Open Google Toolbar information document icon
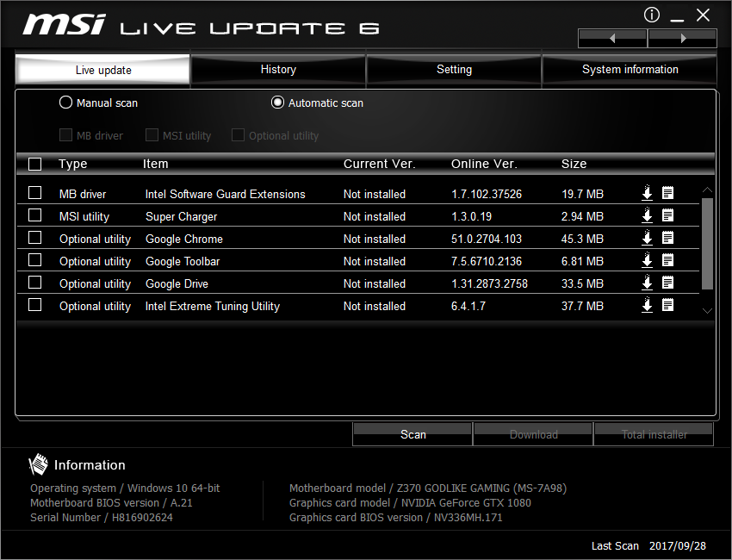This screenshot has width=732, height=560. [668, 260]
